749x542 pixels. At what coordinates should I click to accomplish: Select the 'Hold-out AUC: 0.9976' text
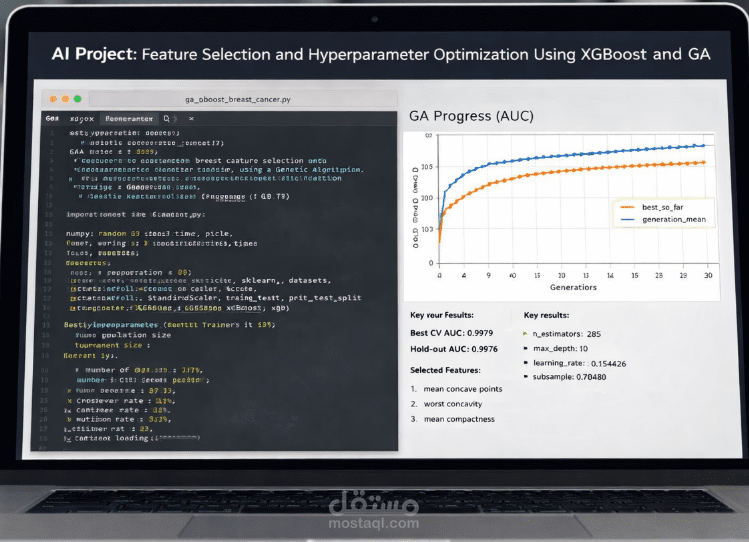click(454, 349)
